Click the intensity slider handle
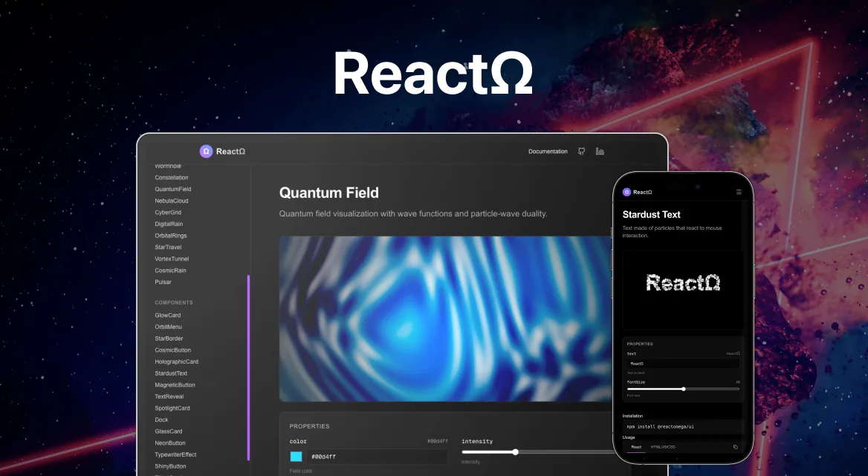Viewport: 868px width, 476px height. click(515, 451)
